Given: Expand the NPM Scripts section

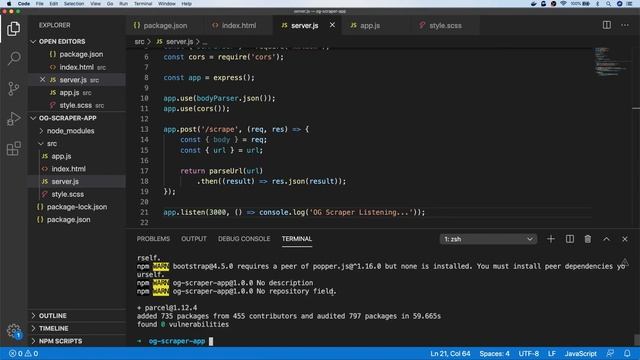Looking at the screenshot, I should point(60,341).
